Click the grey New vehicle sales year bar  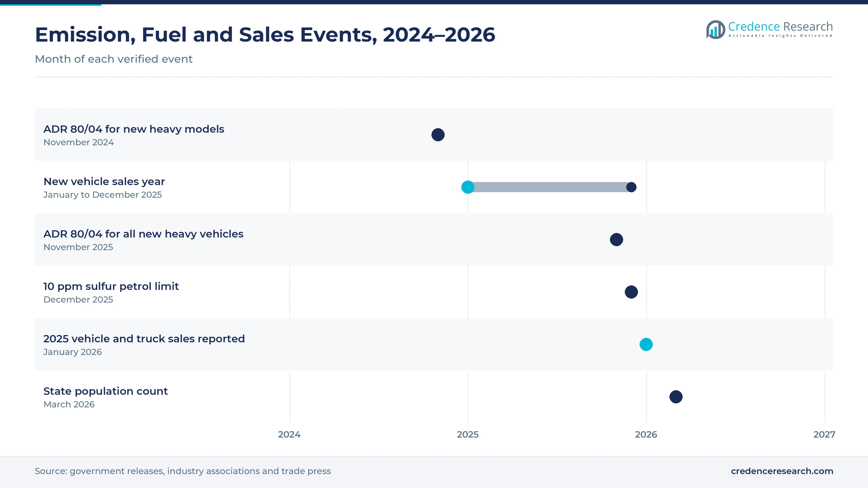coord(549,187)
